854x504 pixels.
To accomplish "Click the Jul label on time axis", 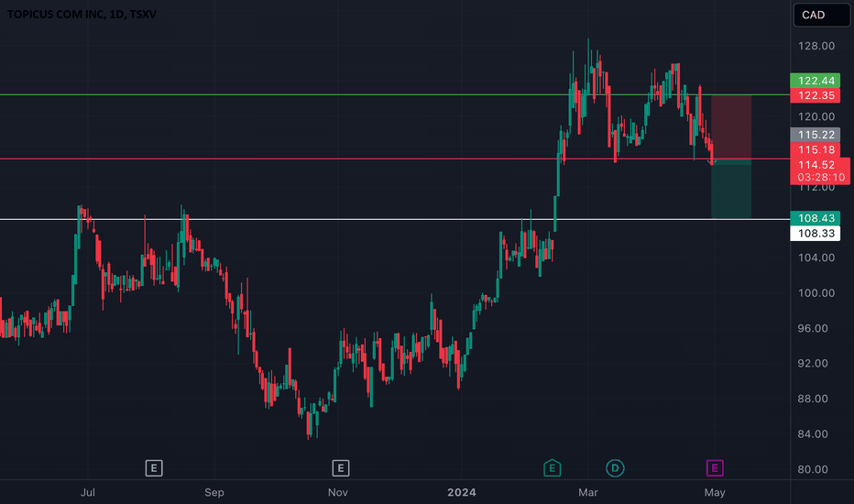I will (88, 493).
